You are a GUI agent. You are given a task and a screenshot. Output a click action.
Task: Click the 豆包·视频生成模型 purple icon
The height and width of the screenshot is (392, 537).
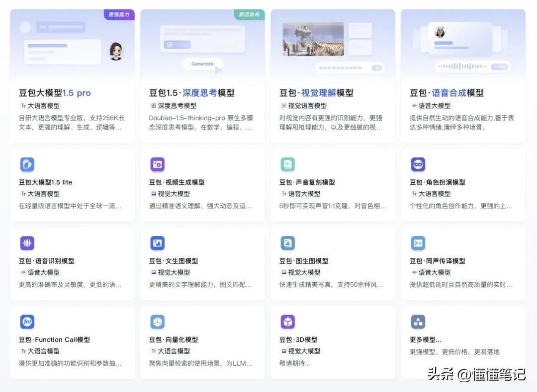(x=158, y=164)
